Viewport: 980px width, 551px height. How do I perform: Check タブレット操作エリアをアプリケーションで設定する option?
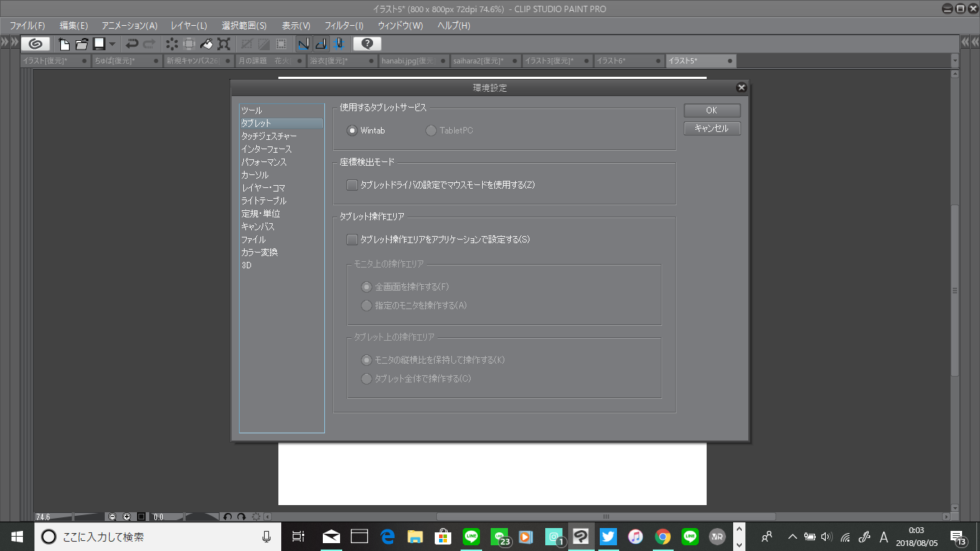(352, 240)
